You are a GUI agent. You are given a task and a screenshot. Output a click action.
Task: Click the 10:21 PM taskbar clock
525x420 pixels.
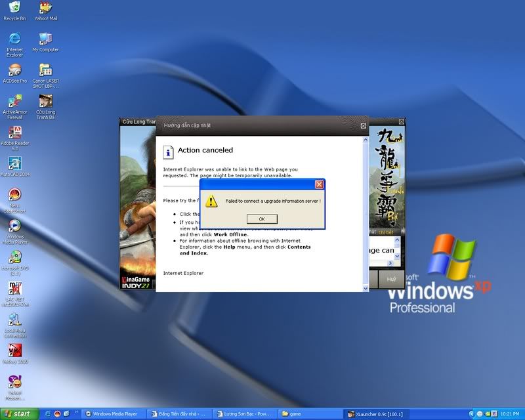510,414
